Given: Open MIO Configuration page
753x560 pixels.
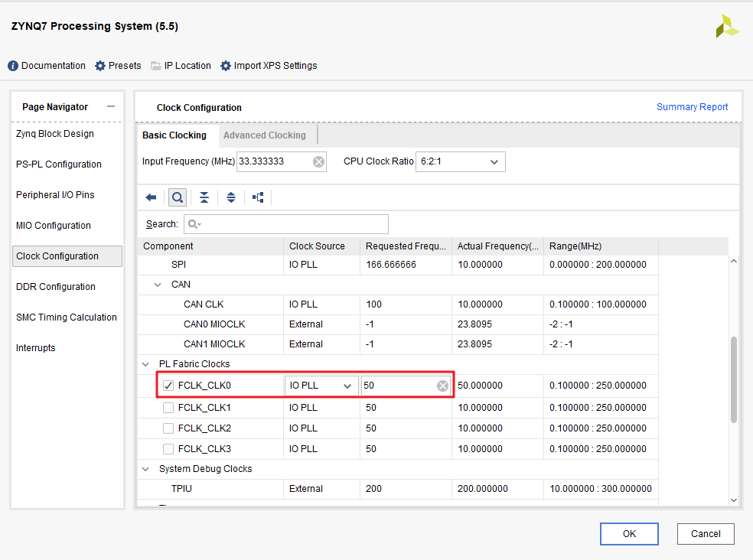Looking at the screenshot, I should [x=54, y=226].
